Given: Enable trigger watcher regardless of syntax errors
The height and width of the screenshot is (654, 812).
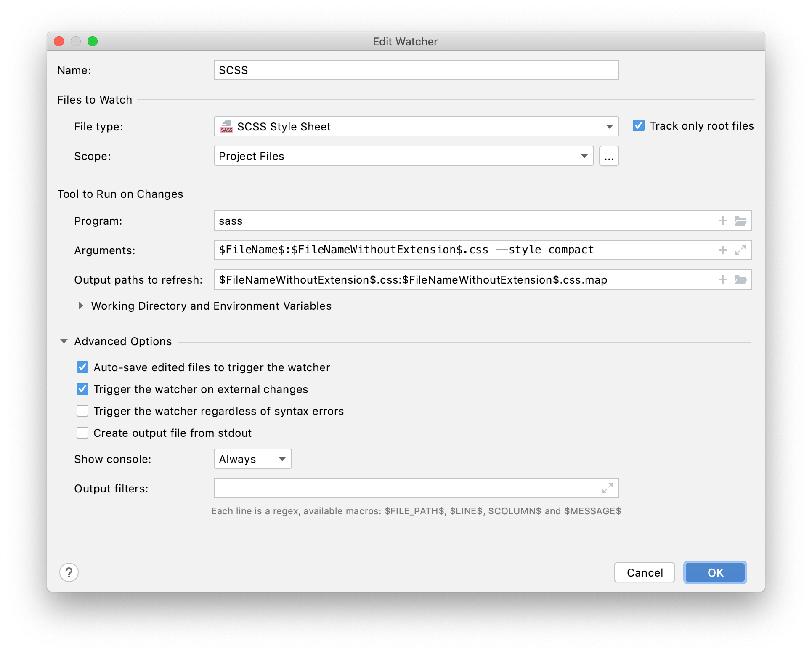Looking at the screenshot, I should 82,411.
